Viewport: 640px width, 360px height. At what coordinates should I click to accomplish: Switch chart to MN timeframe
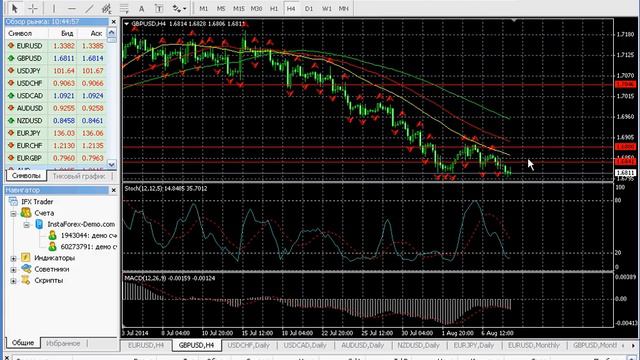pyautogui.click(x=344, y=8)
